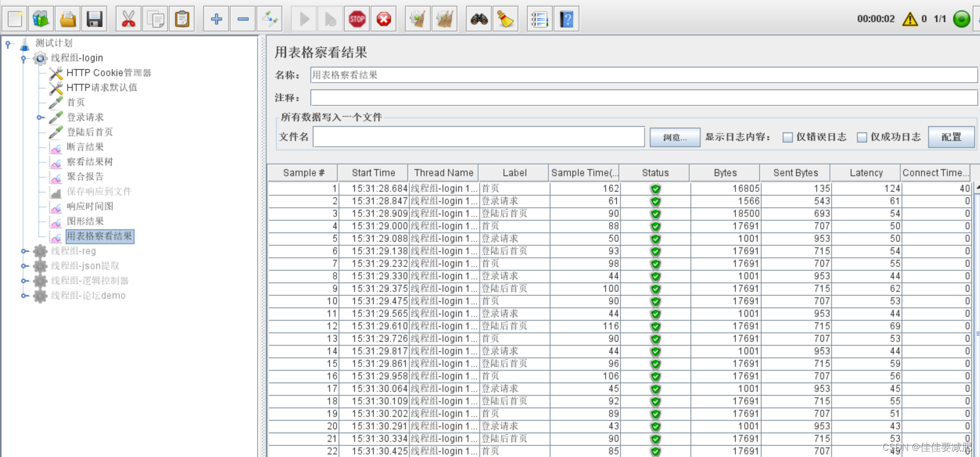This screenshot has width=980, height=457.
Task: Select 响应时间图 listener in tree
Action: click(90, 206)
